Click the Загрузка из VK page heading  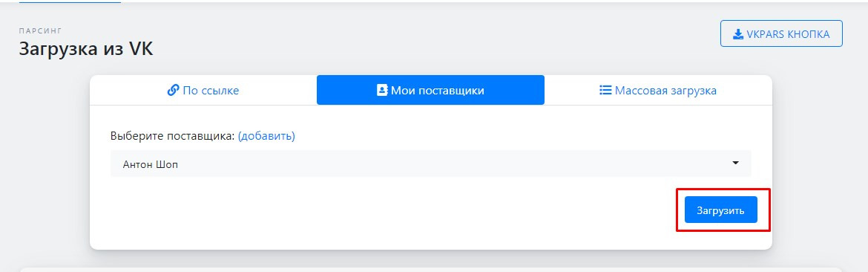click(86, 49)
